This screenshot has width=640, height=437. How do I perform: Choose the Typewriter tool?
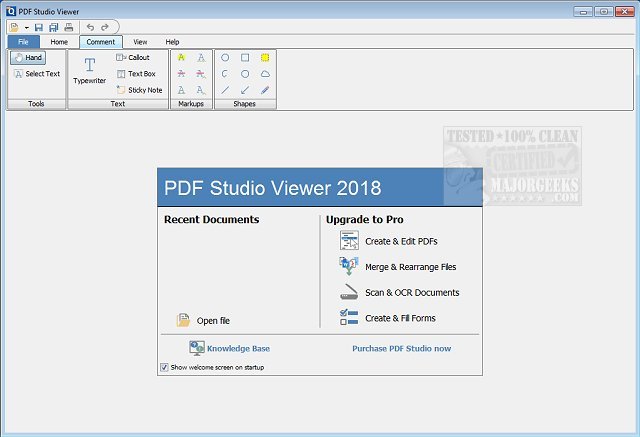point(89,71)
